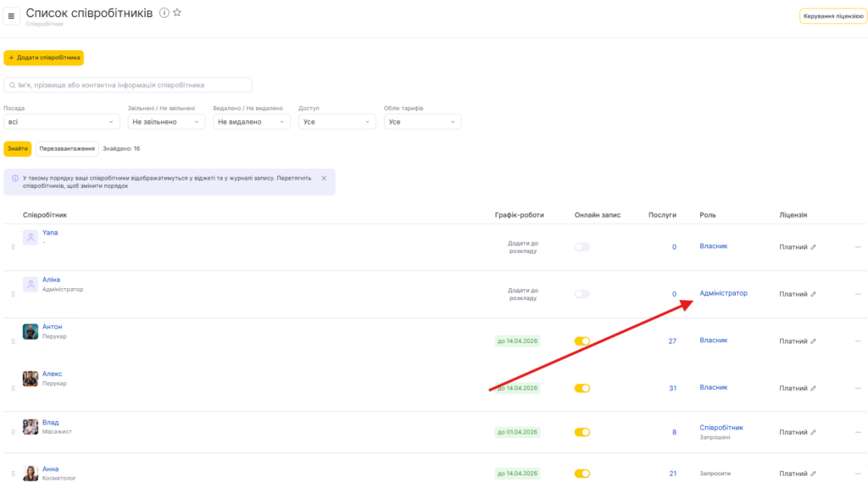Open the Облік тарифів dropdown
The width and height of the screenshot is (868, 493).
(x=422, y=122)
